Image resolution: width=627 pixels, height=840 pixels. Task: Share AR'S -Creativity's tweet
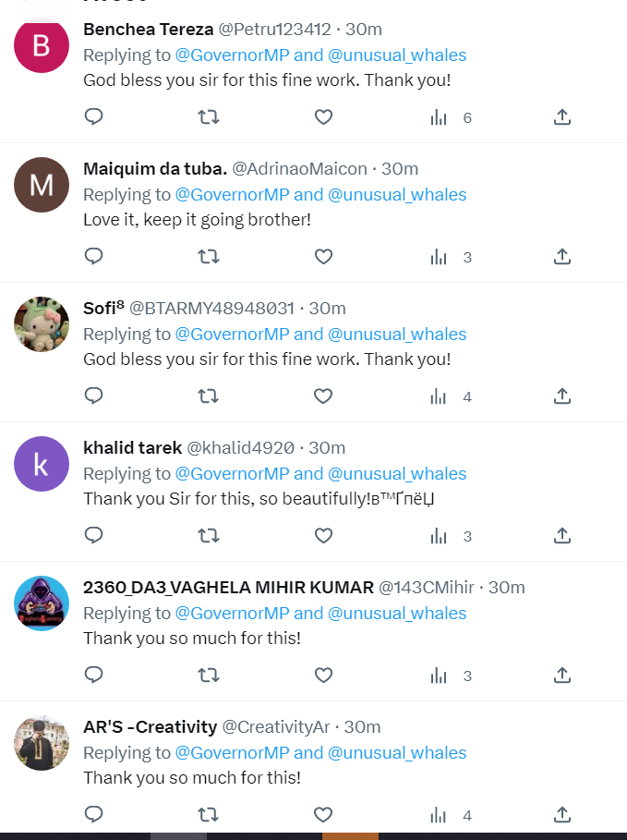click(x=561, y=815)
